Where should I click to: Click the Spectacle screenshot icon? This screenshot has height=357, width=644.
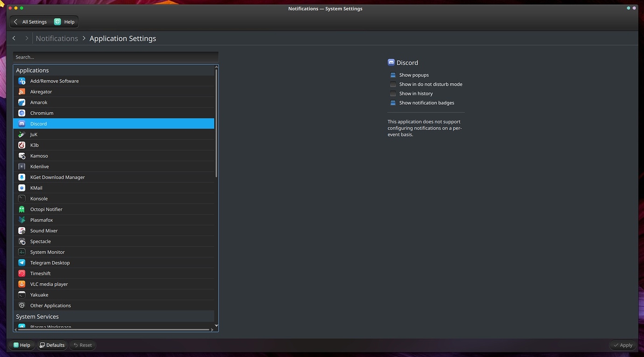tap(21, 242)
